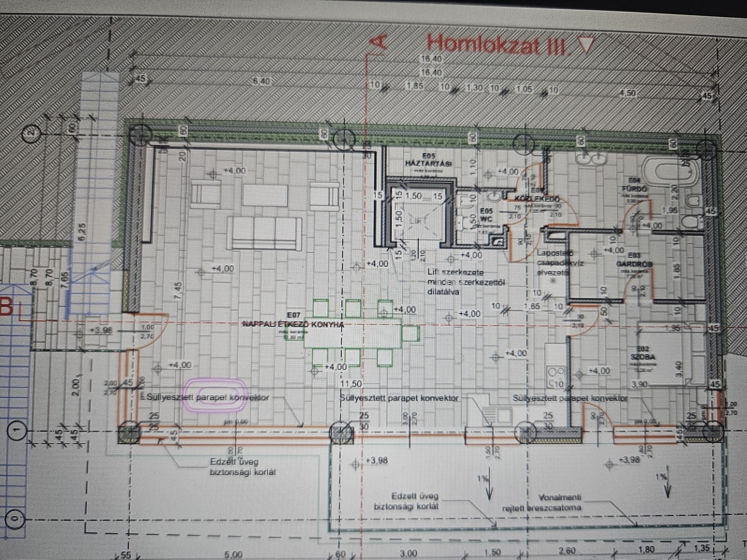This screenshot has height=560, width=747.
Task: Click the red section marker B
Action: (x=6, y=307)
